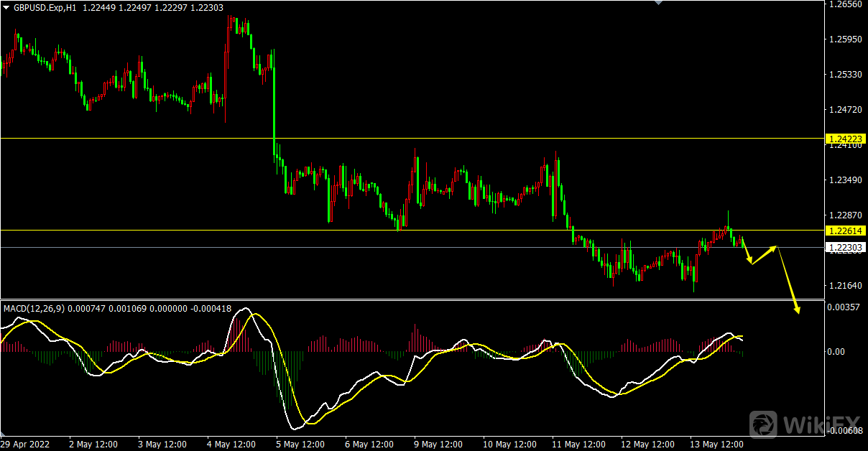Click the 10 May 12:00 time label
868x451 pixels.
(511, 444)
